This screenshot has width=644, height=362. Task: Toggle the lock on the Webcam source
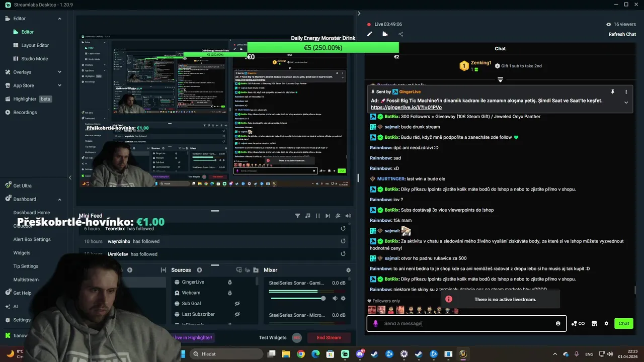pos(230,293)
